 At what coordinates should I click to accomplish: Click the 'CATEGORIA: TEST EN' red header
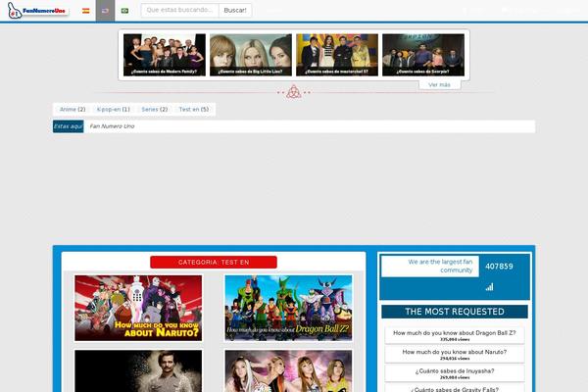coord(214,263)
